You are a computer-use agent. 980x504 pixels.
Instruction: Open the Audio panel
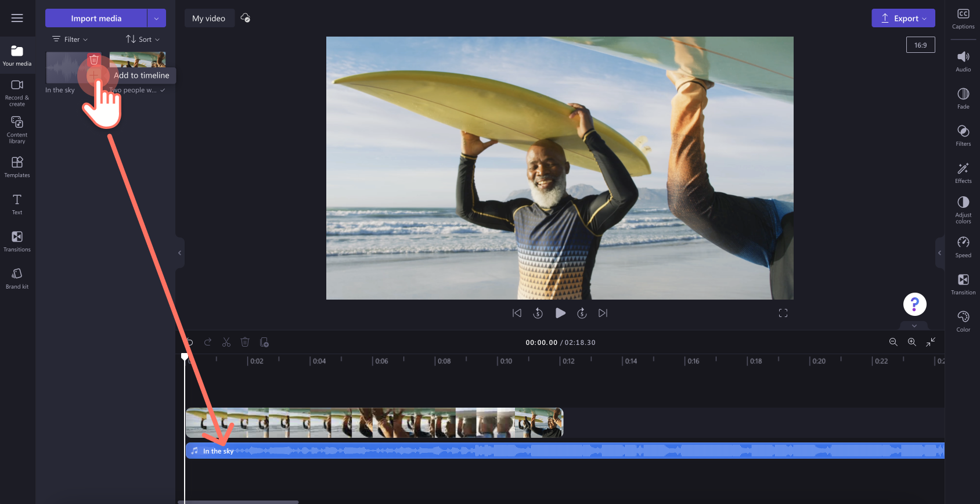coord(963,61)
